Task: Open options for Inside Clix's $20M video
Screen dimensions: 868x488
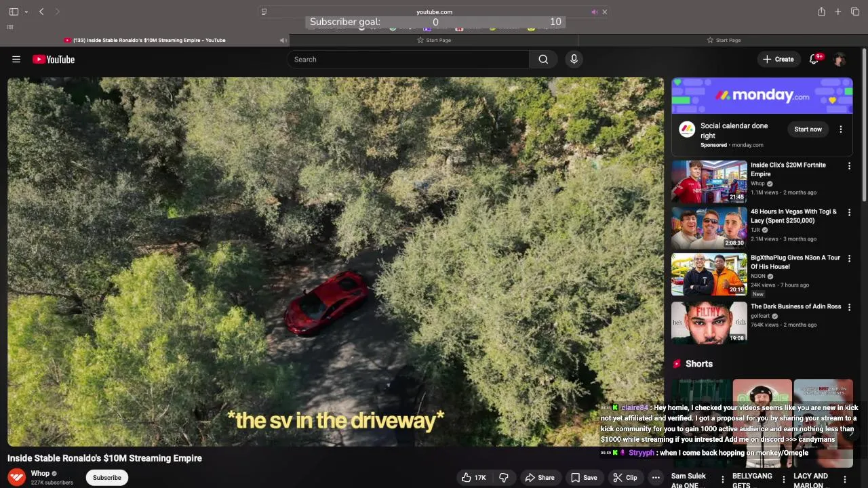Action: point(849,166)
